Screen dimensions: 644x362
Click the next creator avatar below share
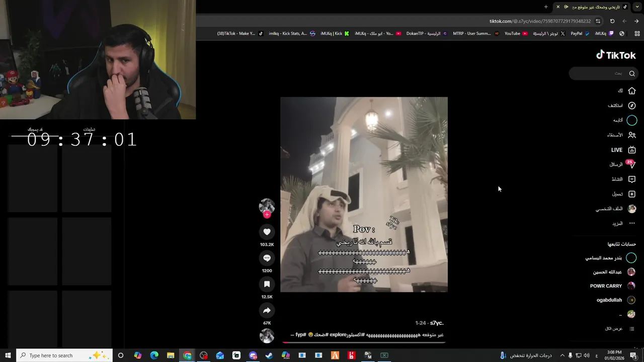pos(267,336)
